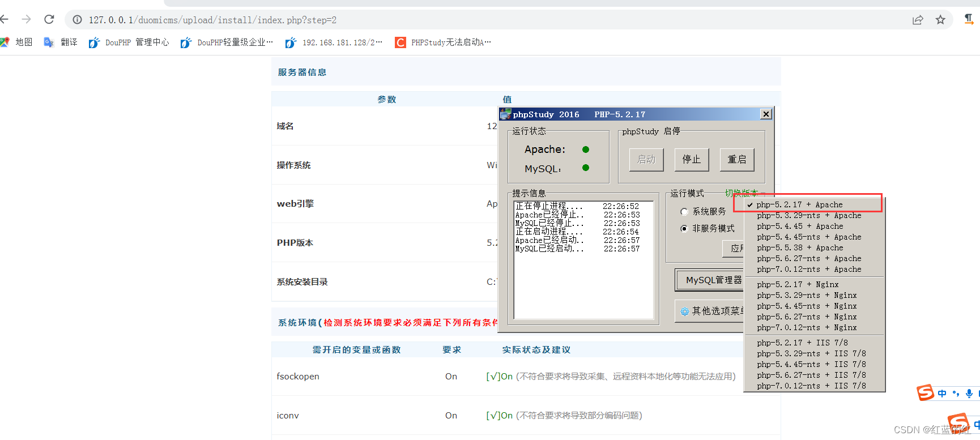This screenshot has height=440, width=980.
Task: Click the browser reading mode icon
Action: [x=969, y=19]
